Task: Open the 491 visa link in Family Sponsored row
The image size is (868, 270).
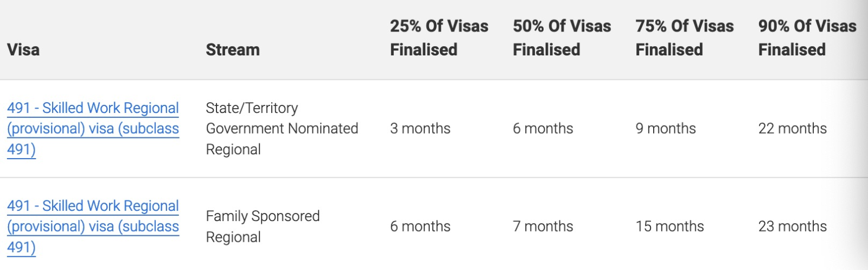Action: pyautogui.click(x=93, y=227)
